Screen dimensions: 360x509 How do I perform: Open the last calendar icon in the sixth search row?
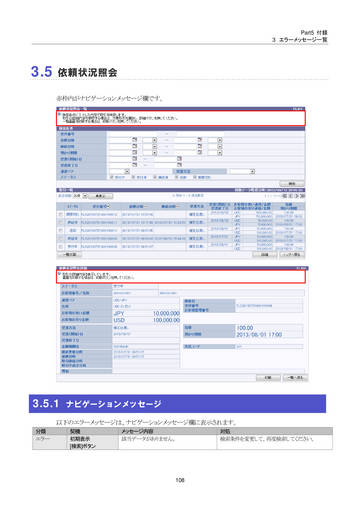pyautogui.click(x=179, y=165)
